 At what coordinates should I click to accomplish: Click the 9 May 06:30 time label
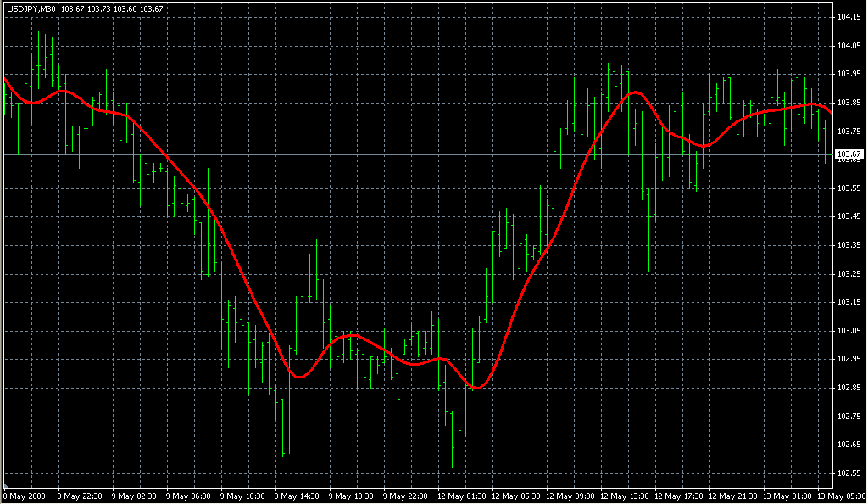(x=189, y=496)
